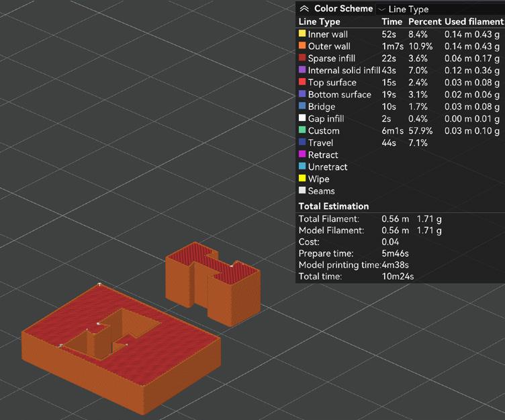Select the Travel row label
The width and height of the screenshot is (505, 420).
[320, 142]
